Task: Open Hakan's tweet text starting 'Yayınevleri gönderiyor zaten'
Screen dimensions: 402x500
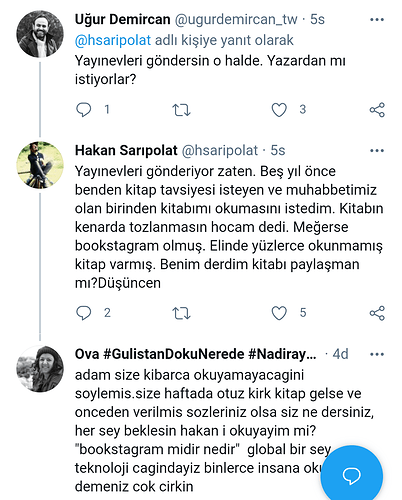Action: click(229, 227)
